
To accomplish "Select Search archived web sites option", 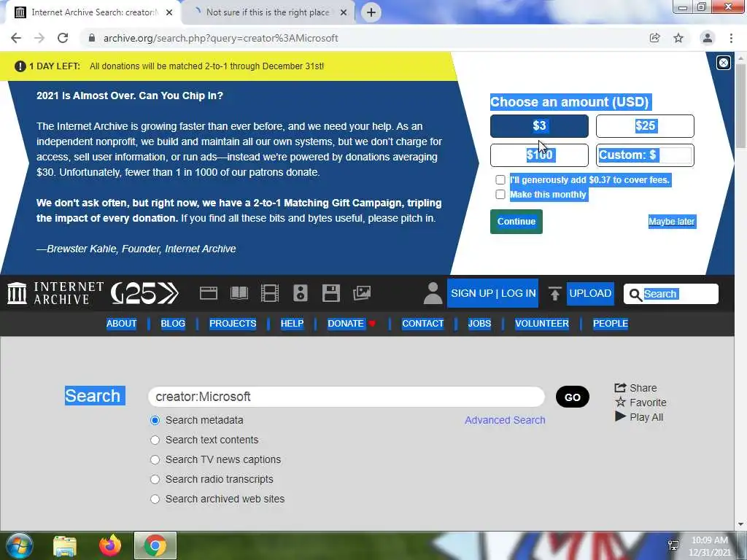I will click(x=155, y=499).
